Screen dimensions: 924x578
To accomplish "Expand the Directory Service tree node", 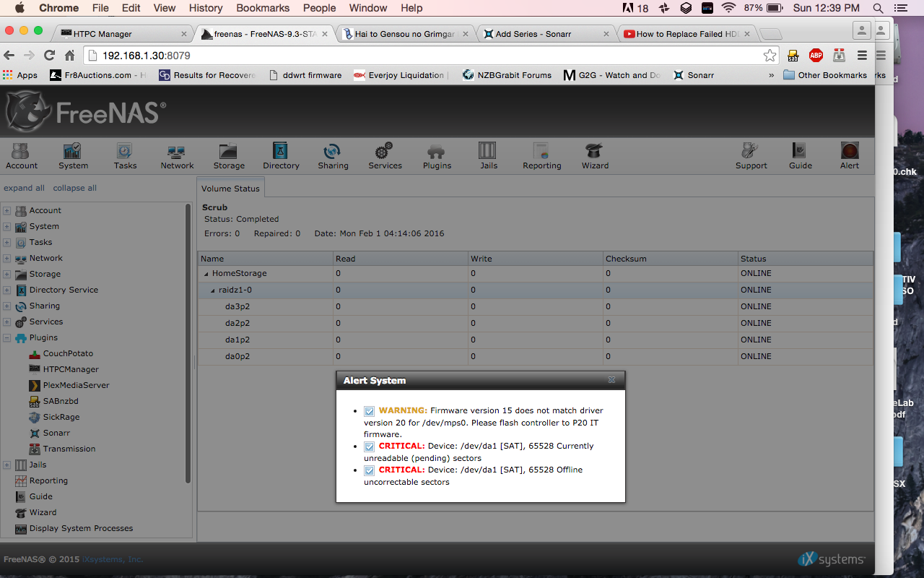I will pos(6,290).
